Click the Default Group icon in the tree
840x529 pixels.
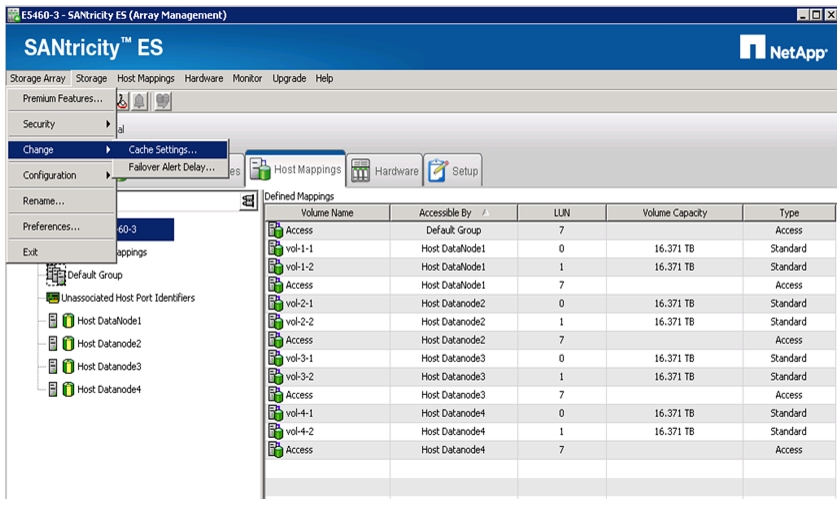coord(55,274)
